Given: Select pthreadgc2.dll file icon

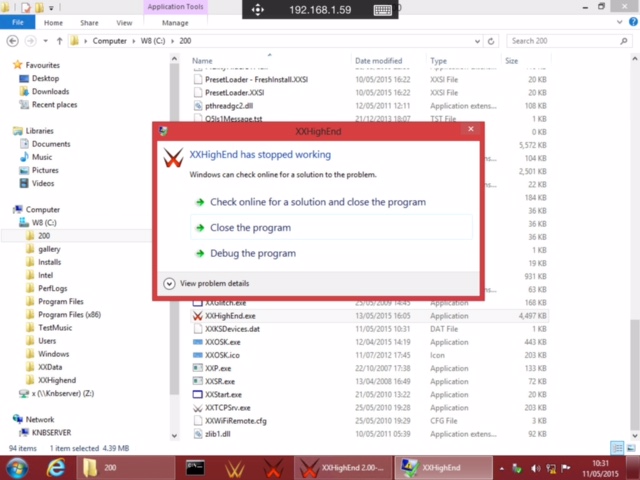Looking at the screenshot, I should click(198, 106).
